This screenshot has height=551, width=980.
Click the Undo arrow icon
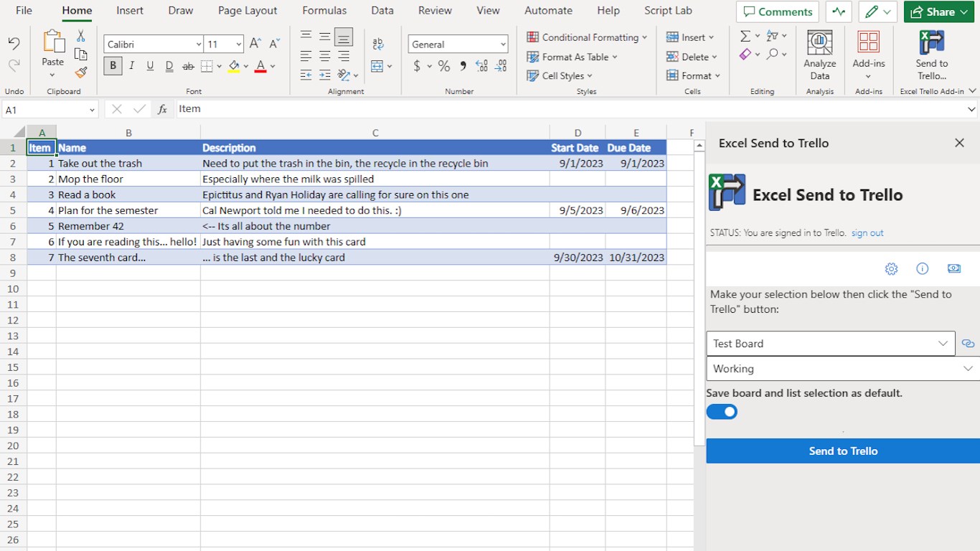coord(14,43)
